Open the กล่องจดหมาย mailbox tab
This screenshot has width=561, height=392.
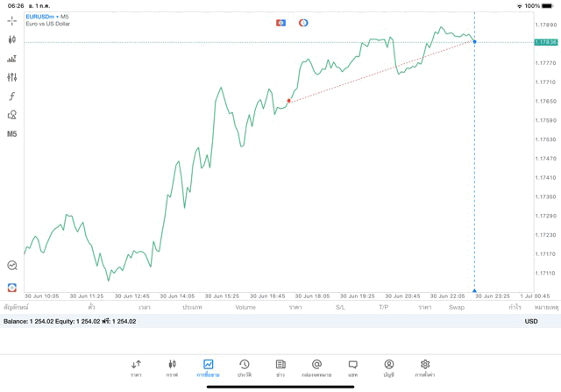[316, 367]
